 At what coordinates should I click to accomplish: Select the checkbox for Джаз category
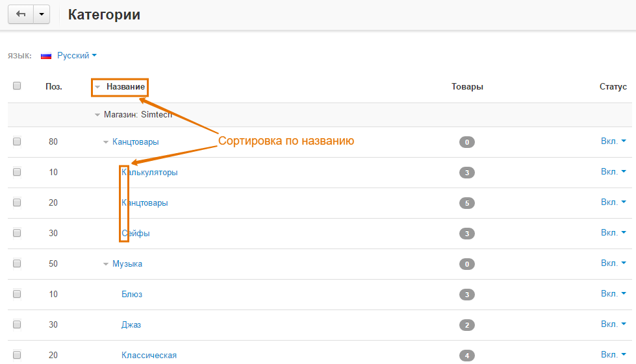[17, 324]
